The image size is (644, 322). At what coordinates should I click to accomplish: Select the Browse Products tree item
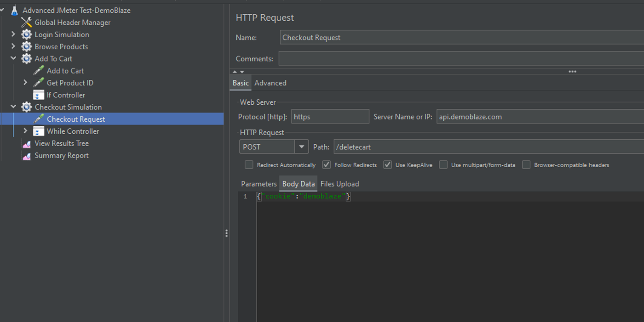pyautogui.click(x=61, y=46)
